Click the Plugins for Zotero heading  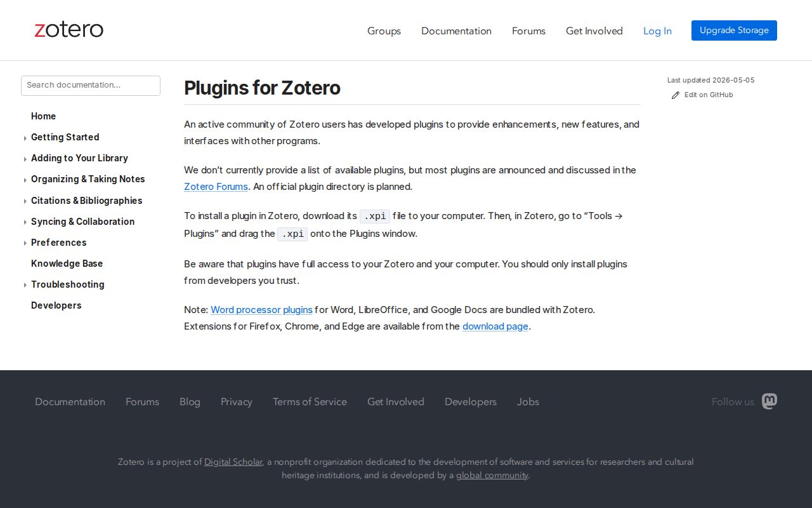coord(262,88)
